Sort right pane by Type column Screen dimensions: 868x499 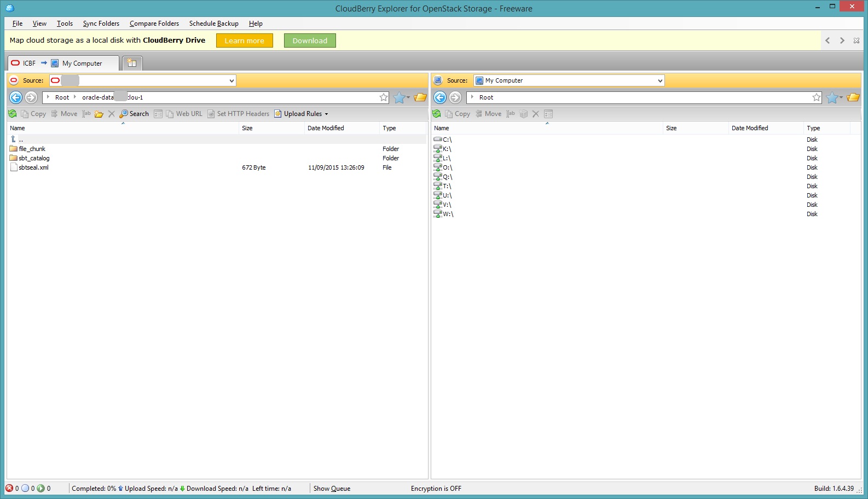coord(826,128)
